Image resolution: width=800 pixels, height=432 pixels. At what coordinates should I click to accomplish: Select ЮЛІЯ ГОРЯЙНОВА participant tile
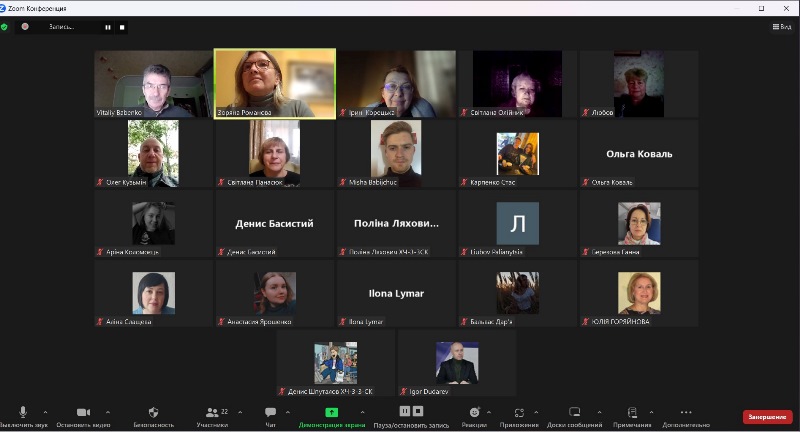click(x=639, y=293)
